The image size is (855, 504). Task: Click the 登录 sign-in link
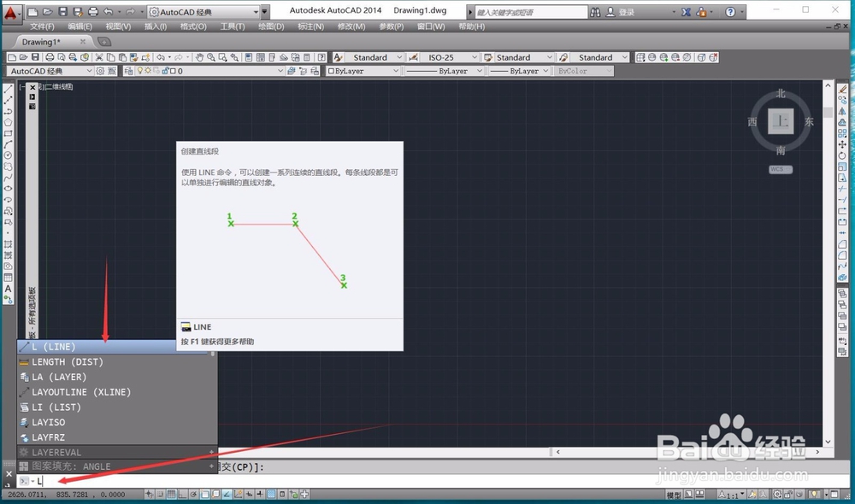pyautogui.click(x=627, y=12)
